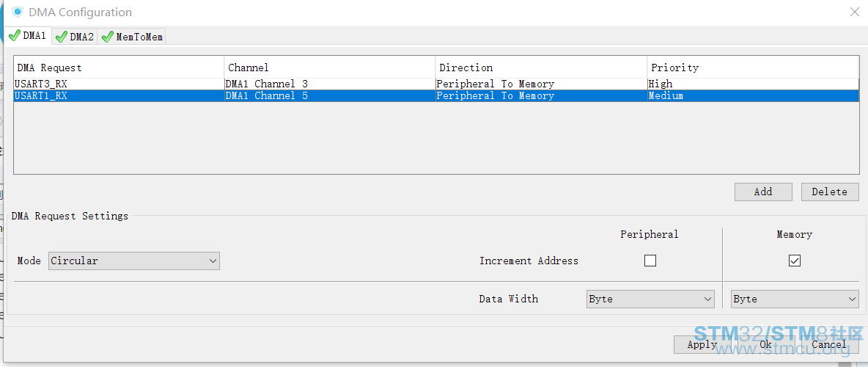Select the DMA1 tab

click(29, 35)
